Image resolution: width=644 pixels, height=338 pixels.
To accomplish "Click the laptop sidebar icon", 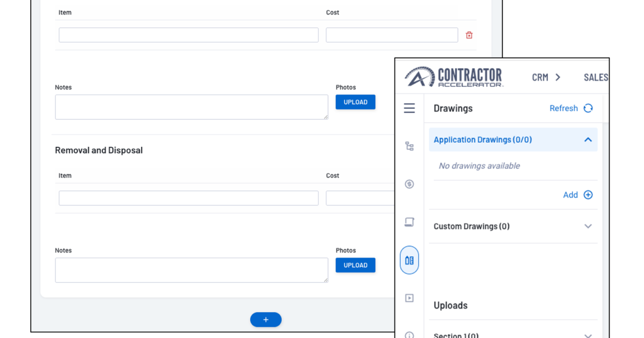I will 409,222.
